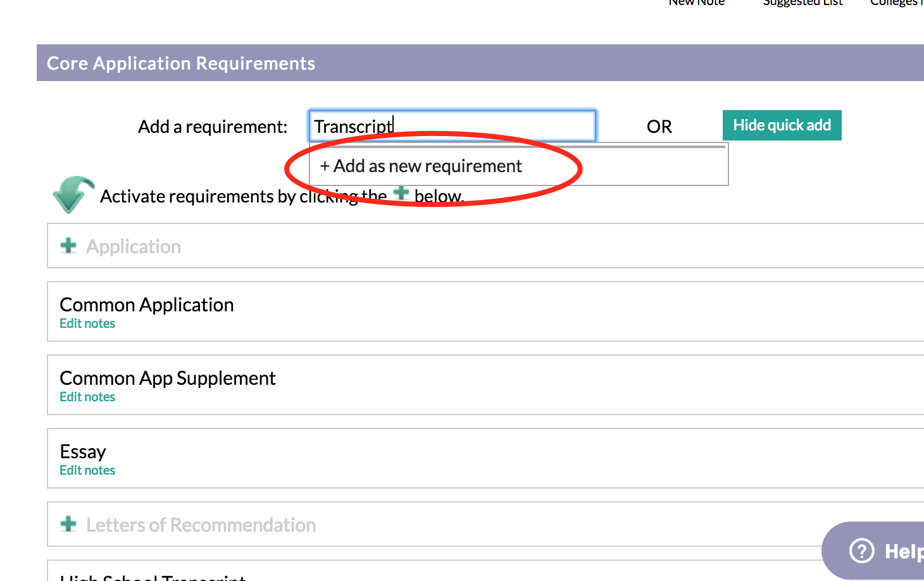924x581 pixels.
Task: Select the Essay requirement row
Action: point(485,458)
